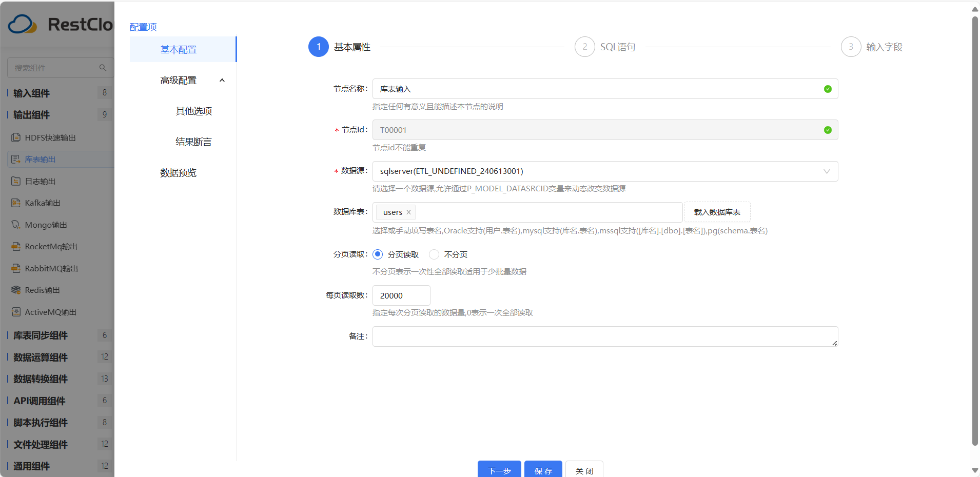Screen dimensions: 980x477
Task: Open the 结果断言 menu item
Action: click(193, 142)
